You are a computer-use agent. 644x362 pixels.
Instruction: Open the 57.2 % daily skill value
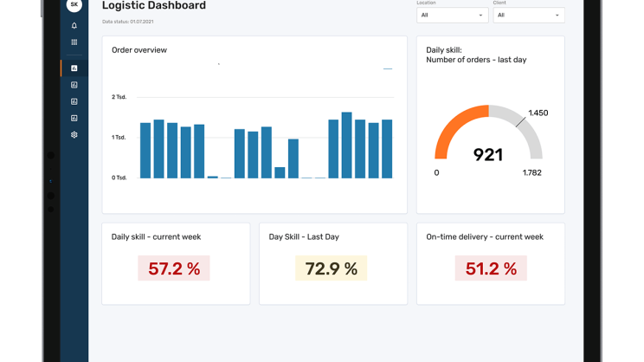coord(174,268)
